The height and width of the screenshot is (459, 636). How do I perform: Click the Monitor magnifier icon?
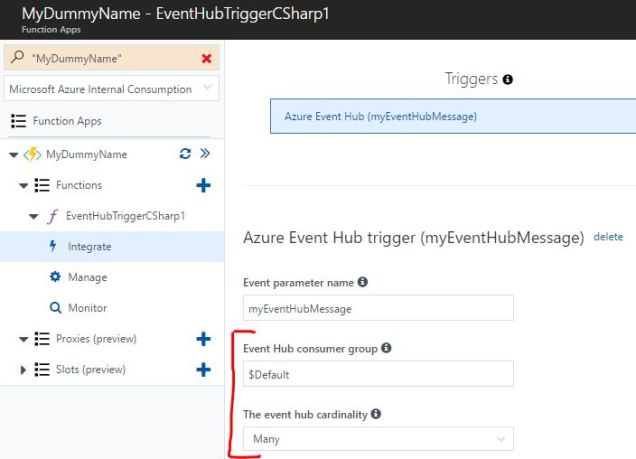(x=55, y=308)
